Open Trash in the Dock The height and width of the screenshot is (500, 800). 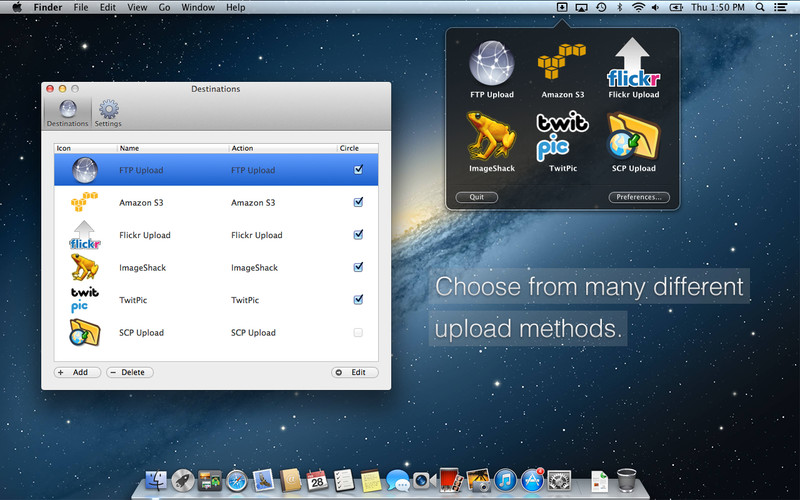[x=627, y=480]
